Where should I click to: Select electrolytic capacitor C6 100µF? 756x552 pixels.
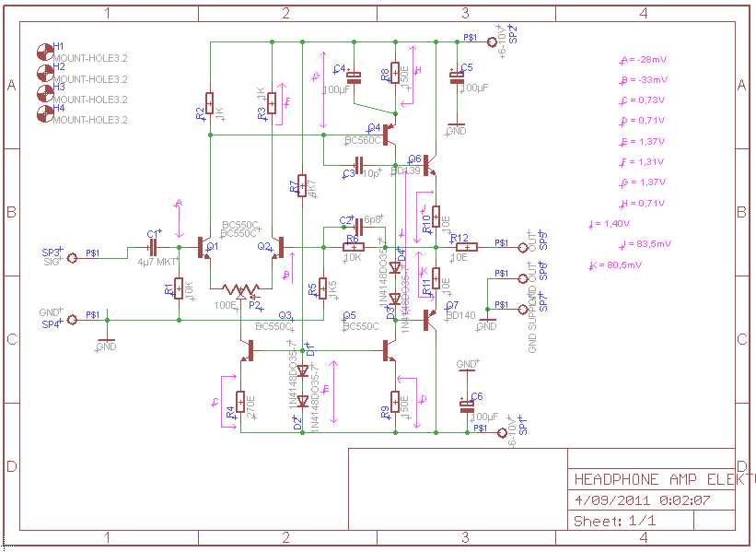tap(466, 405)
